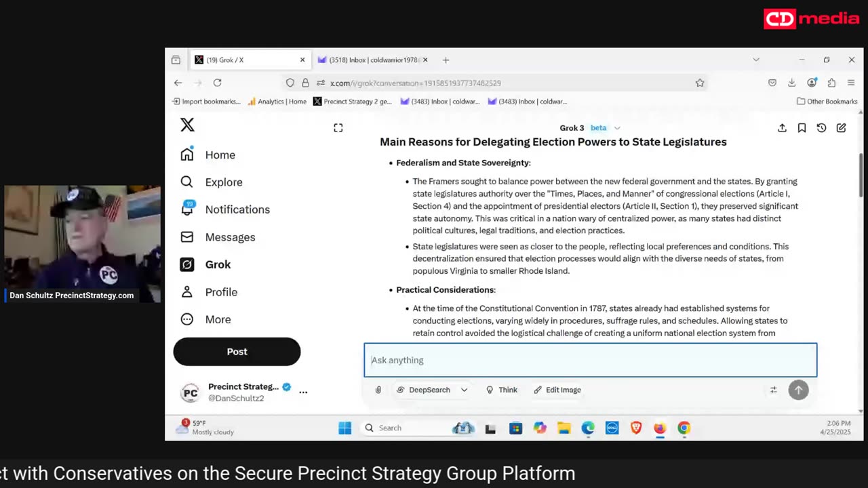Viewport: 868px width, 488px height.
Task: Open Grok conversation history
Action: pos(821,128)
